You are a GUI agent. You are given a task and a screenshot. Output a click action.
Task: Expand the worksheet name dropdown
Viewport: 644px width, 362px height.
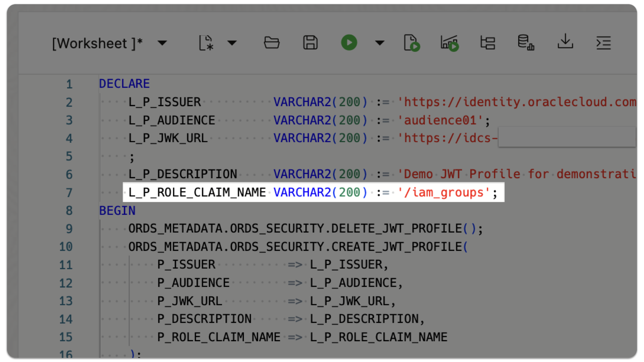point(162,43)
